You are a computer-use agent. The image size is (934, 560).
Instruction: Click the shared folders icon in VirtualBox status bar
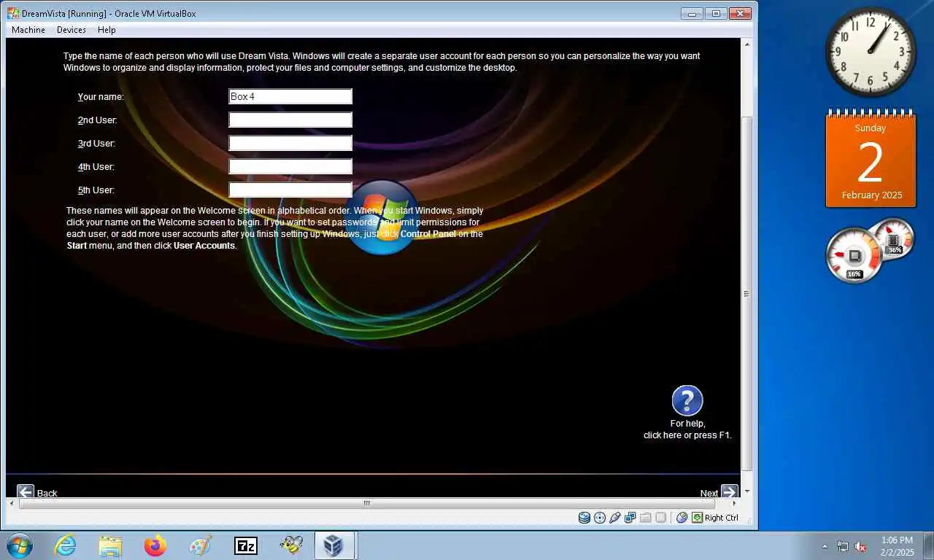click(645, 518)
